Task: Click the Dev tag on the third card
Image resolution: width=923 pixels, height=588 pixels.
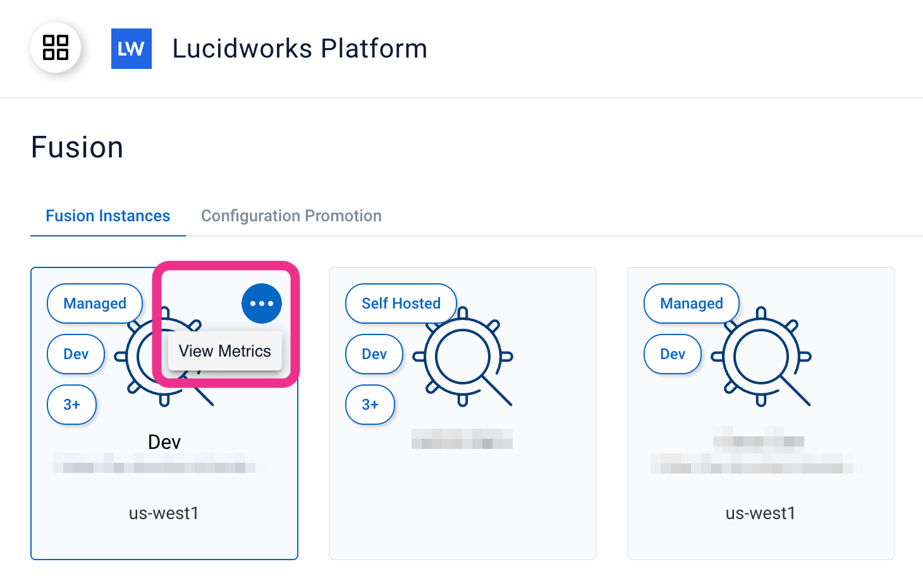Action: 673,354
